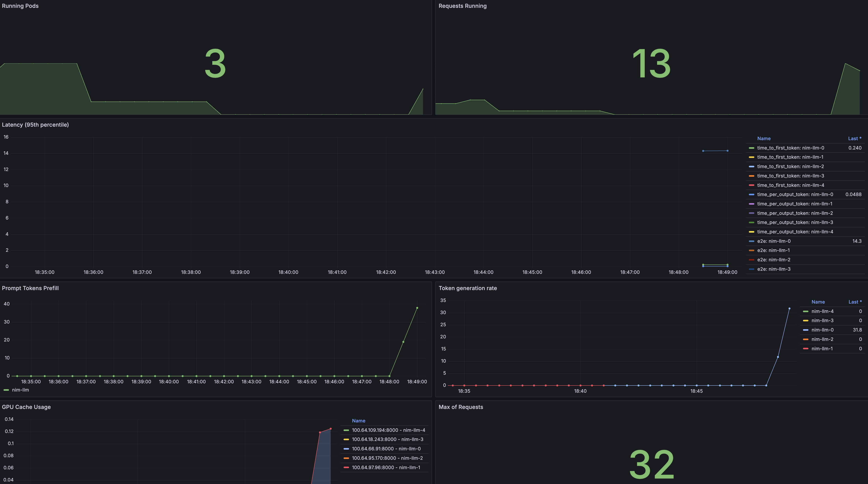868x484 pixels.
Task: Sort Token generation rate legend by Last *
Action: (855, 302)
